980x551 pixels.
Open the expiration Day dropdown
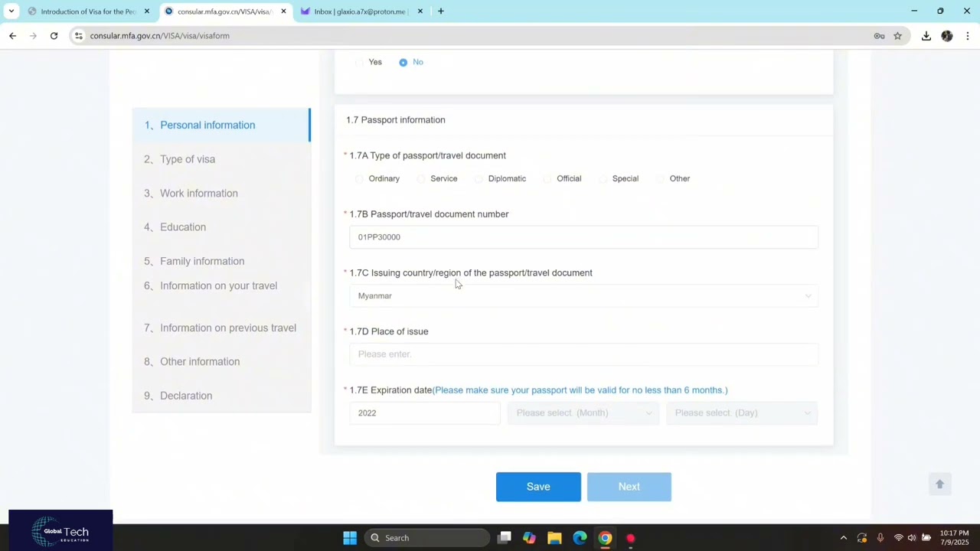coord(741,413)
